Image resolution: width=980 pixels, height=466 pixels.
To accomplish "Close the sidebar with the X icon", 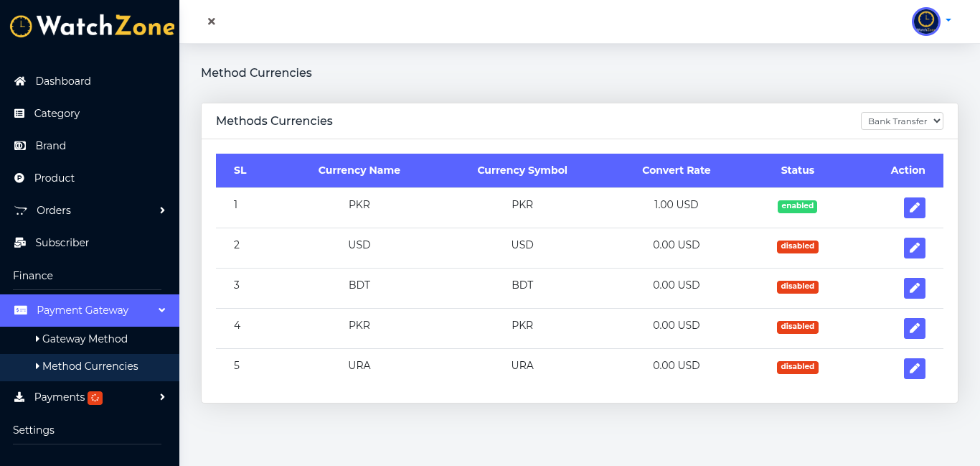I will coord(212,22).
